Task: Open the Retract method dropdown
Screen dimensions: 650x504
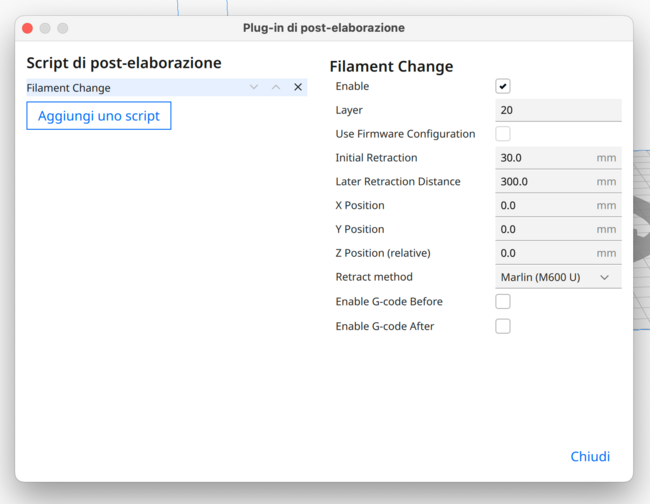Action: [557, 277]
